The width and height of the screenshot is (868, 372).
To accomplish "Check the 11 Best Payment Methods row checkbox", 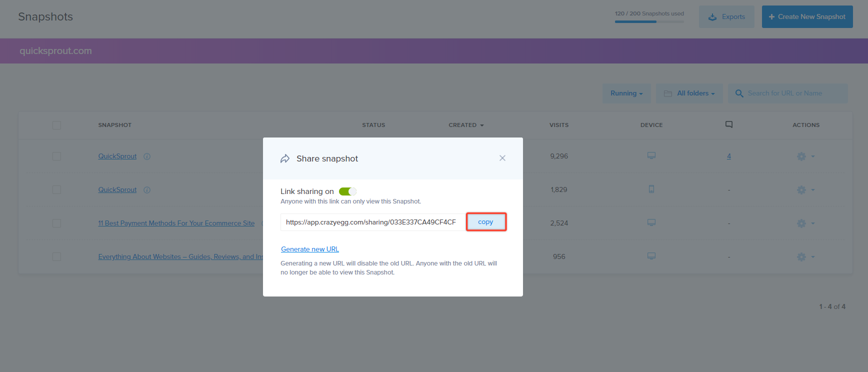I will click(x=56, y=223).
